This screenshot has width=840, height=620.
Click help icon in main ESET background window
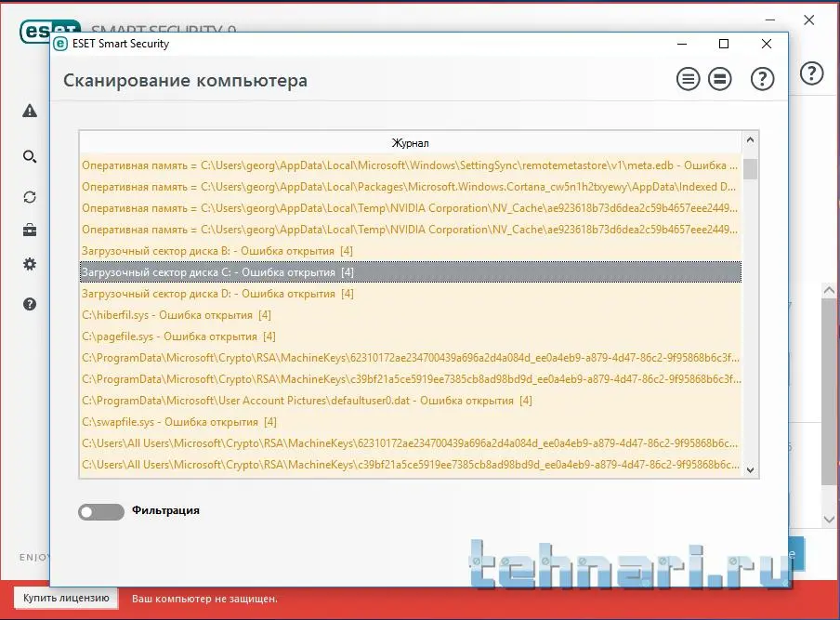811,73
